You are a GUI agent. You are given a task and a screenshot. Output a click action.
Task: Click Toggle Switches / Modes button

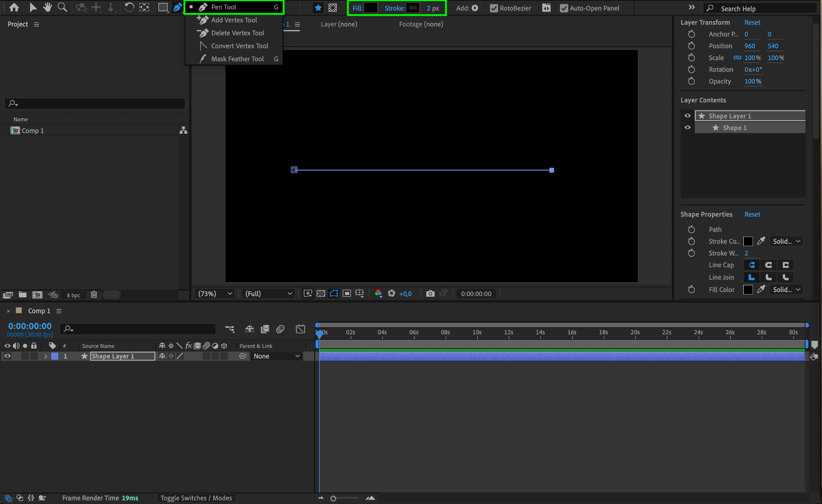tap(196, 498)
